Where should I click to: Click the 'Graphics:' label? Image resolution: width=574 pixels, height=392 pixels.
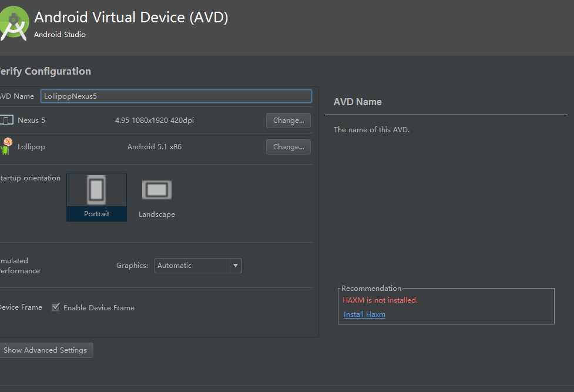click(x=132, y=265)
